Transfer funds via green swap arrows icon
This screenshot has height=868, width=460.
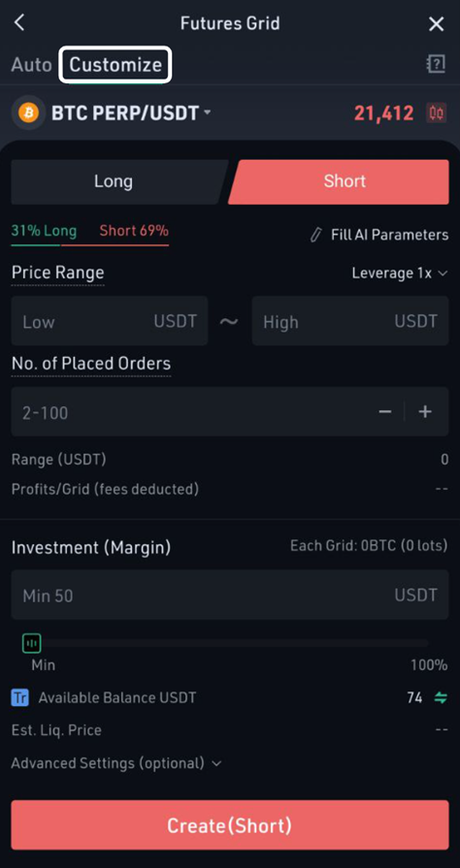(x=441, y=697)
